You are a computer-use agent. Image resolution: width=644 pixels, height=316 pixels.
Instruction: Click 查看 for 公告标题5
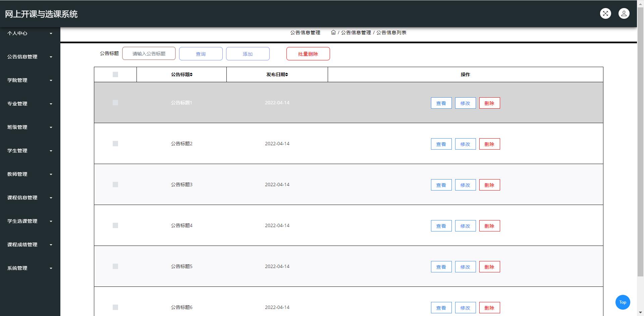[441, 267]
